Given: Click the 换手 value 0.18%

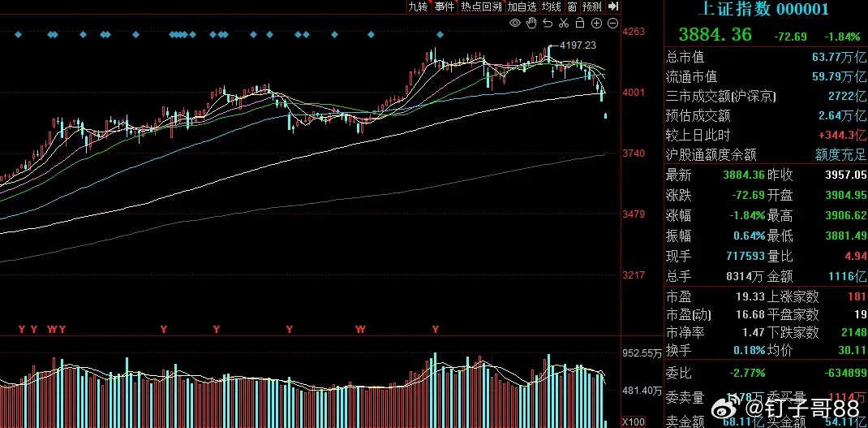Looking at the screenshot, I should pyautogui.click(x=749, y=350).
